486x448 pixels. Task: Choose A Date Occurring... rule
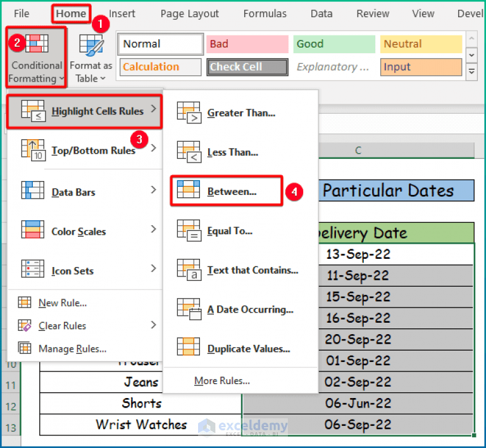(x=241, y=309)
